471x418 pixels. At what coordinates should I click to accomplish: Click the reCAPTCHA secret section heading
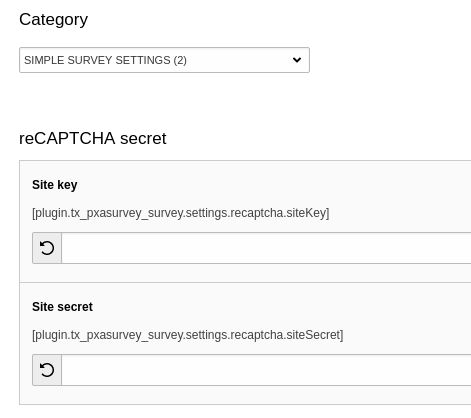[x=93, y=138]
